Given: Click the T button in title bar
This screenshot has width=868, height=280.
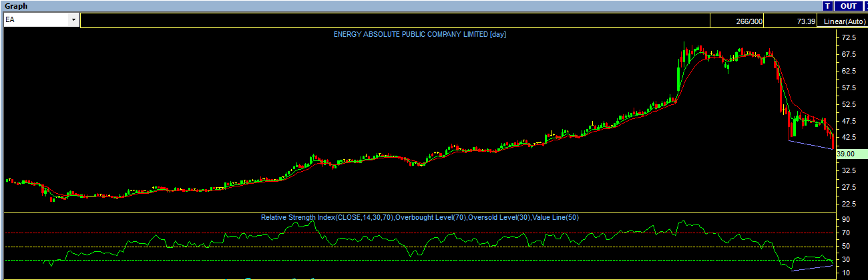Looking at the screenshot, I should point(827,5).
